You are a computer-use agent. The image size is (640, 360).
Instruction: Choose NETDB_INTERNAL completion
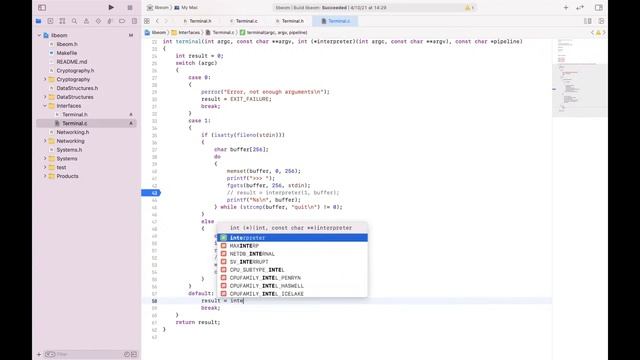pyautogui.click(x=292, y=254)
